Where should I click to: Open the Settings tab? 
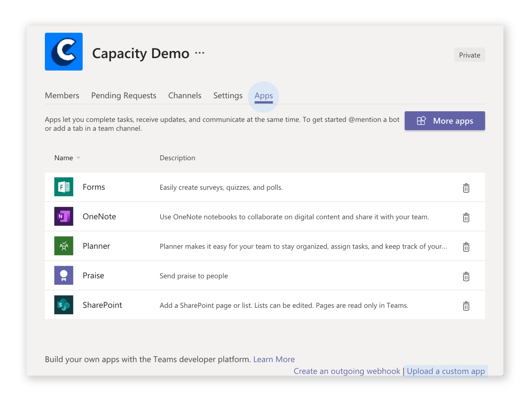[228, 96]
